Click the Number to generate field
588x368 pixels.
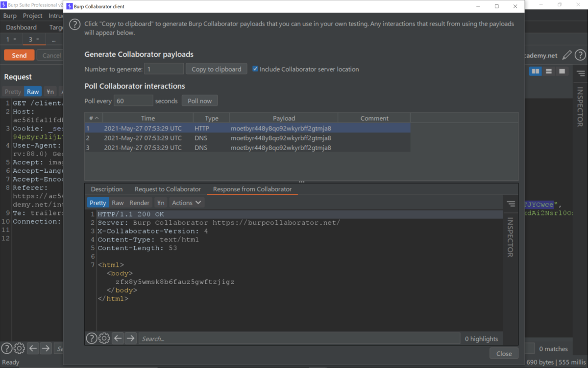[x=164, y=69]
